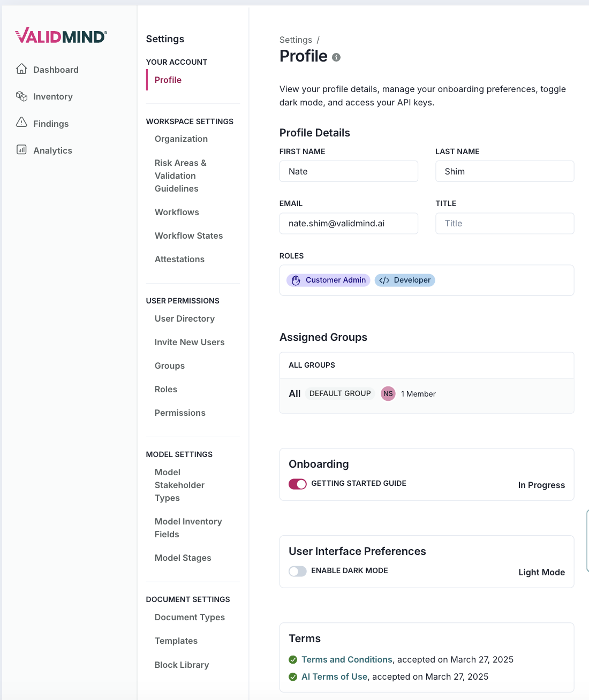Select the Customer Admin role badge
Screen dimensions: 589x700
[x=328, y=280]
